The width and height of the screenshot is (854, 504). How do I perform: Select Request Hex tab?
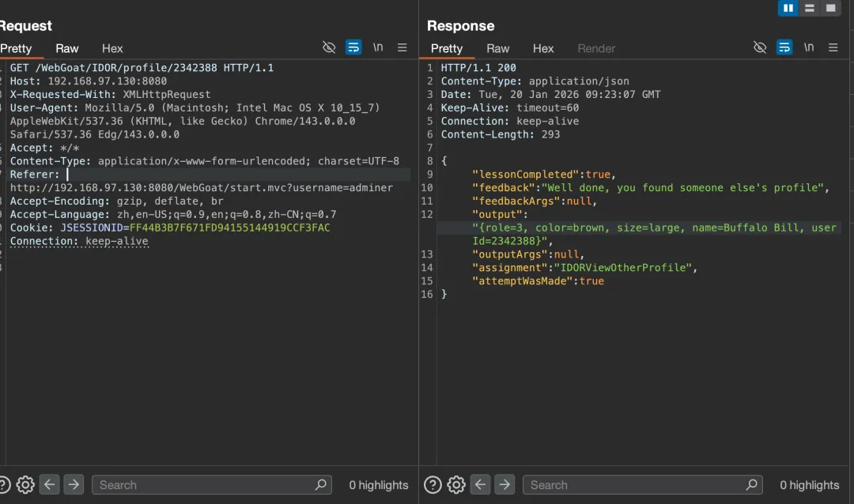pos(112,48)
